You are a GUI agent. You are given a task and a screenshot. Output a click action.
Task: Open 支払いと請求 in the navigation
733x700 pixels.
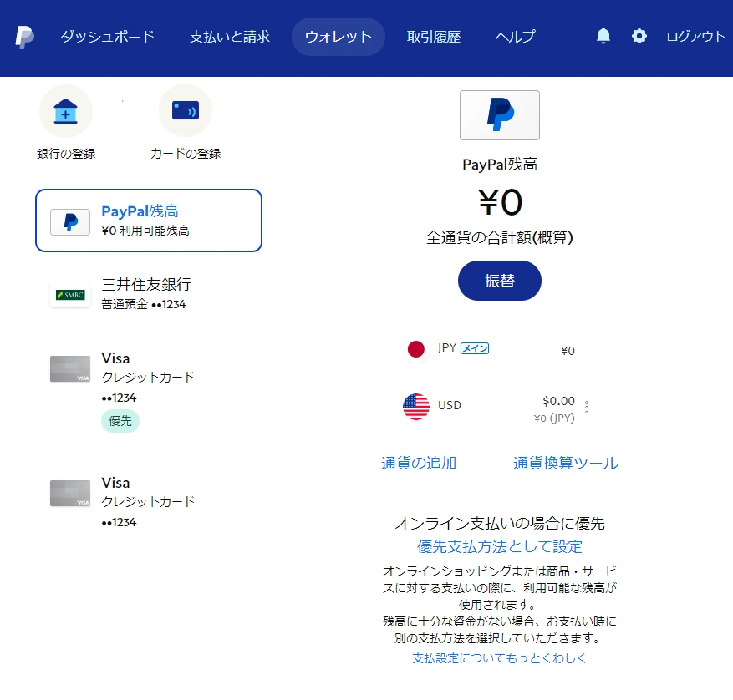[x=230, y=37]
